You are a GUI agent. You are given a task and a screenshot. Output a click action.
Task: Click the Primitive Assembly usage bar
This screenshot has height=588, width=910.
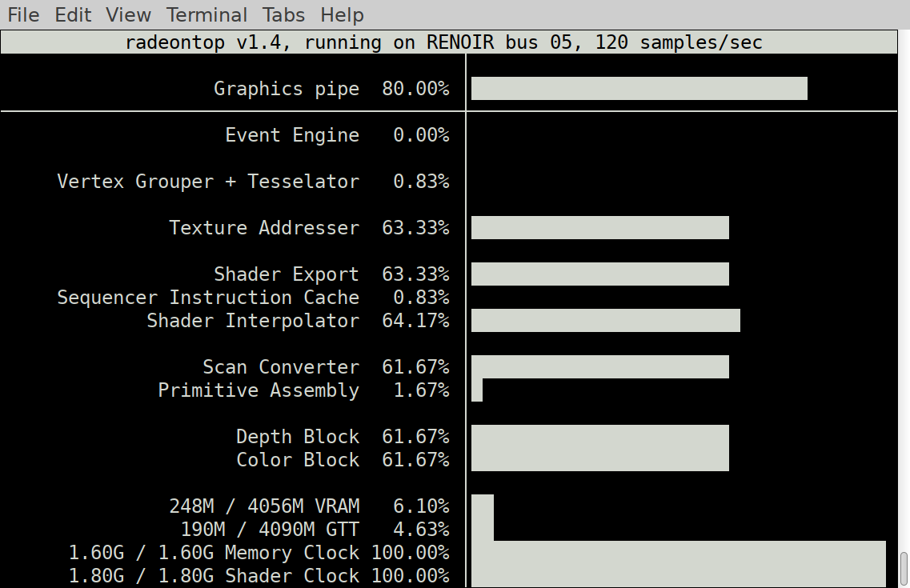(x=477, y=390)
